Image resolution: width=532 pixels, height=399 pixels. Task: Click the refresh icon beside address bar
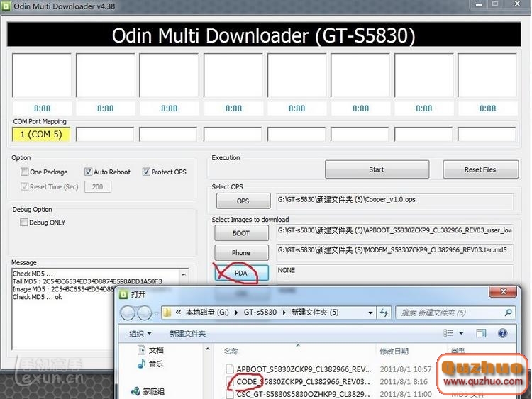(x=384, y=313)
